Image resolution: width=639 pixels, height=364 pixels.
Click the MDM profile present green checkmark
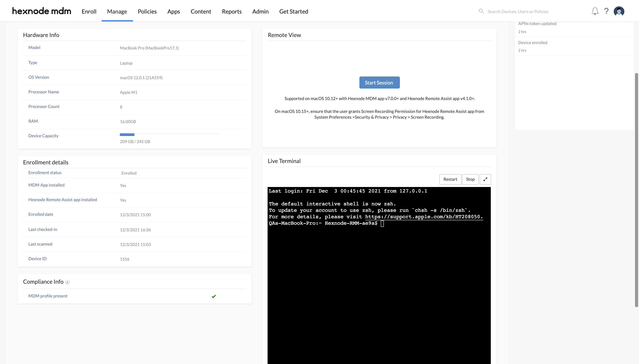click(x=214, y=296)
